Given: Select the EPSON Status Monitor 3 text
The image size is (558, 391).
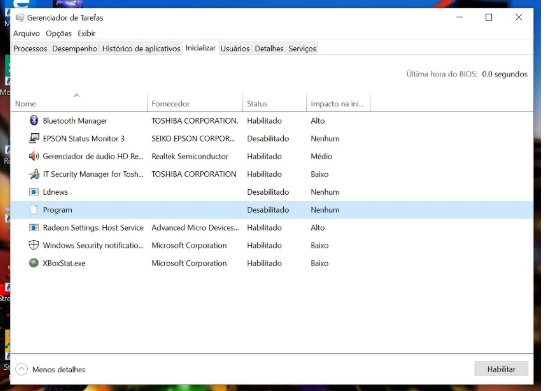Looking at the screenshot, I should (84, 138).
